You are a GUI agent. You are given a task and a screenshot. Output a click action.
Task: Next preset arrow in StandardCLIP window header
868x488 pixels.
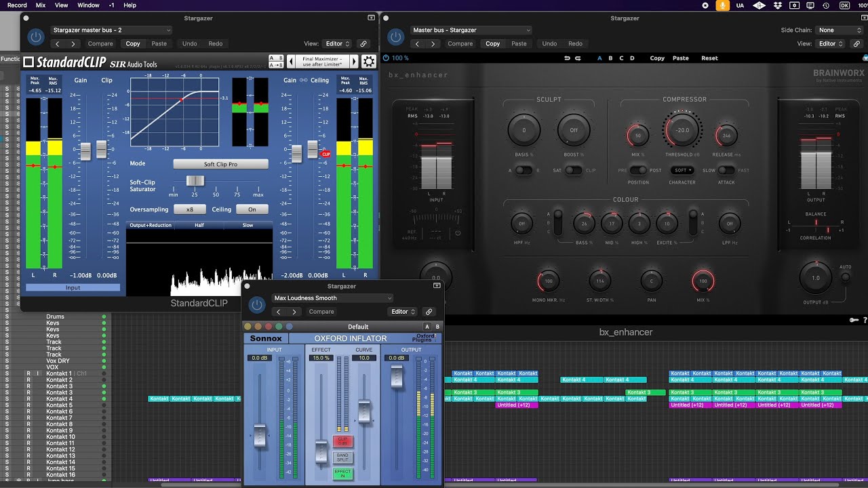(x=74, y=44)
